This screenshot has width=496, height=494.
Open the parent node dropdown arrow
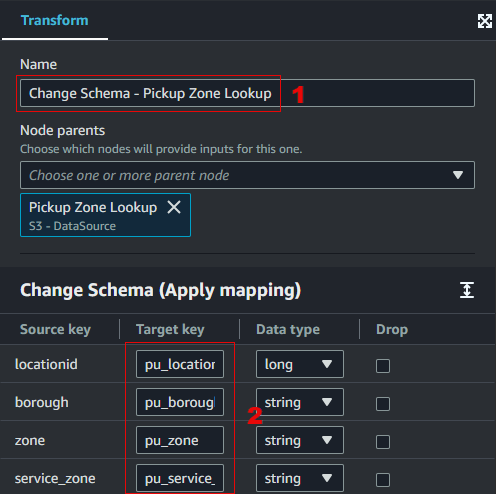[x=458, y=175]
